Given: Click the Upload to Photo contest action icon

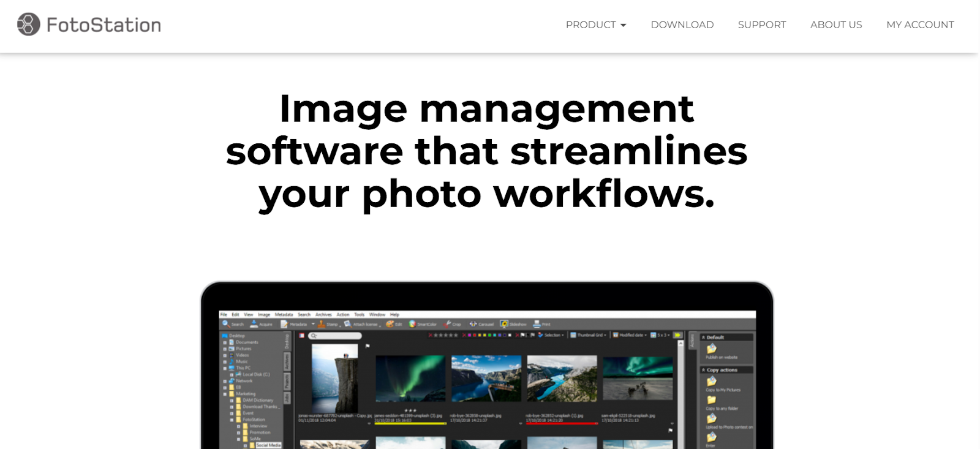Looking at the screenshot, I should [x=712, y=418].
